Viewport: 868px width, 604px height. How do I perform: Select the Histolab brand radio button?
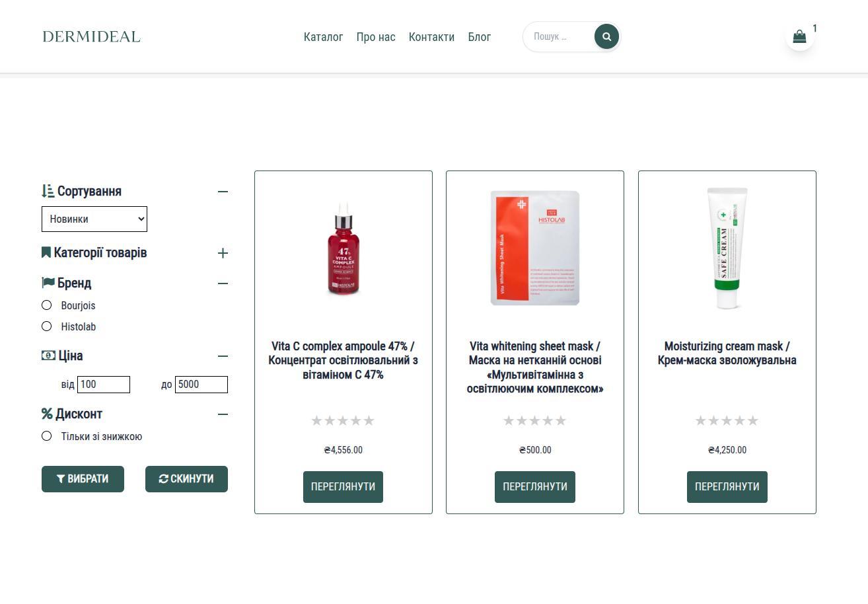46,326
